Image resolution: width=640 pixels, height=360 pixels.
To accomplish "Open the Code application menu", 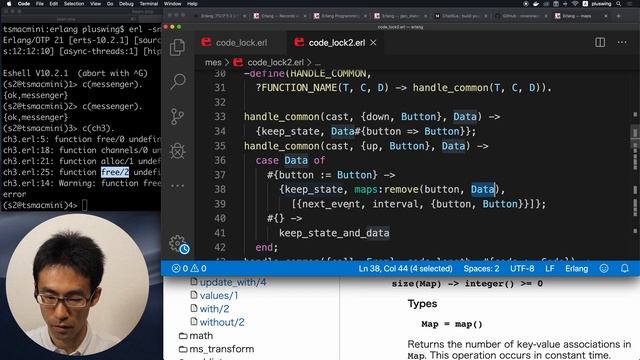I will [24, 4].
